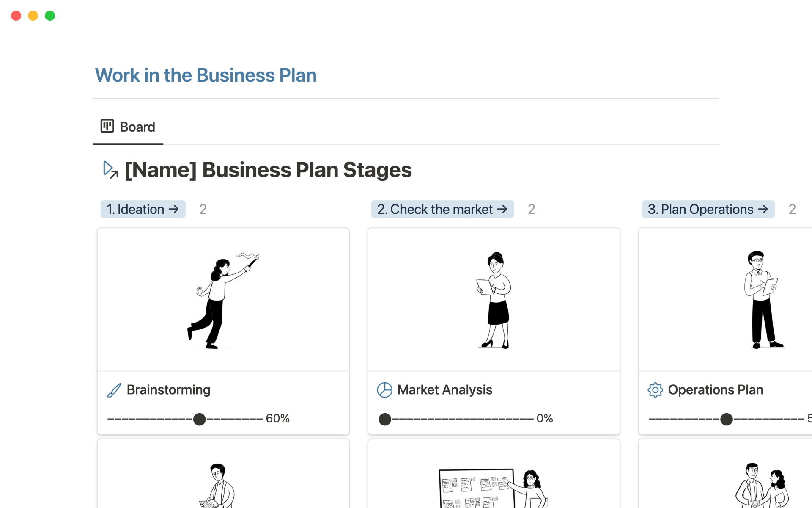812x508 pixels.
Task: Click the arrow in Check the market tag
Action: click(x=502, y=209)
